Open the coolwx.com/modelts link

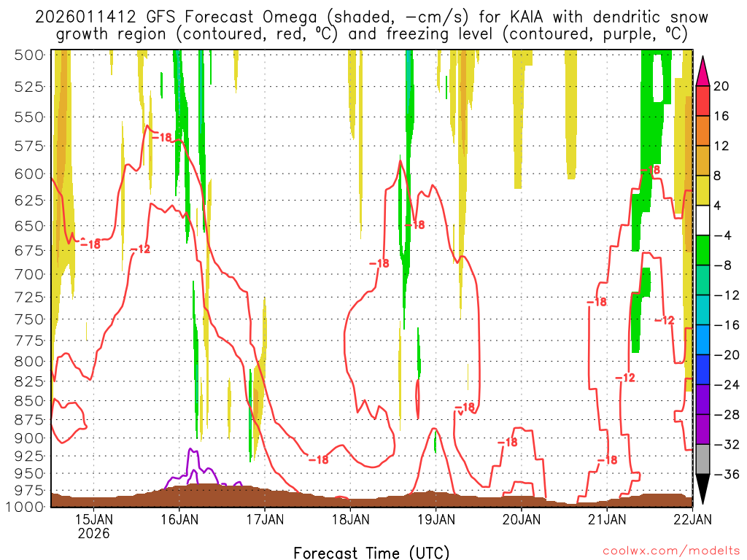(671, 551)
